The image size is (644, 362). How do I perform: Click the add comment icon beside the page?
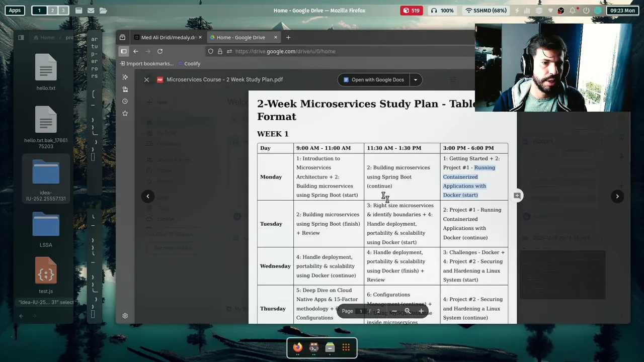517,196
